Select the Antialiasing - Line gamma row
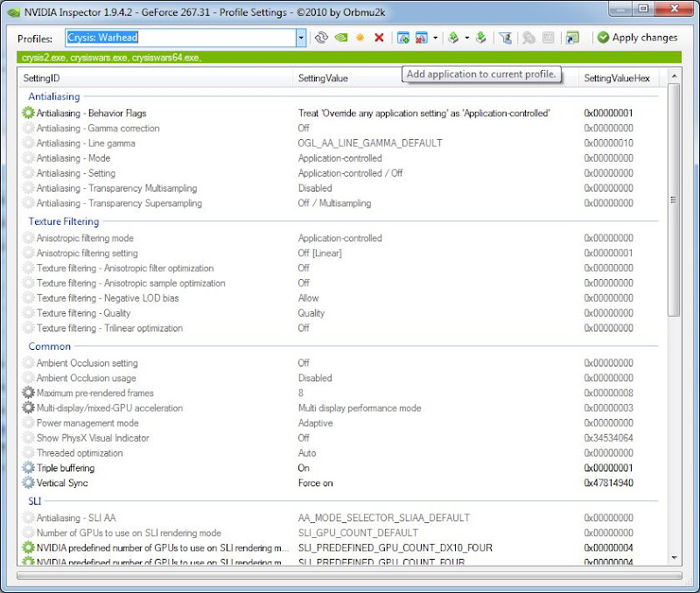 (x=342, y=143)
